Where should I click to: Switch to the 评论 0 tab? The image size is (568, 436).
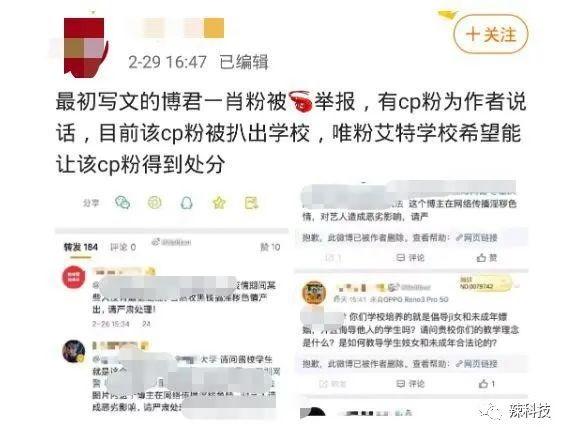pos(123,247)
